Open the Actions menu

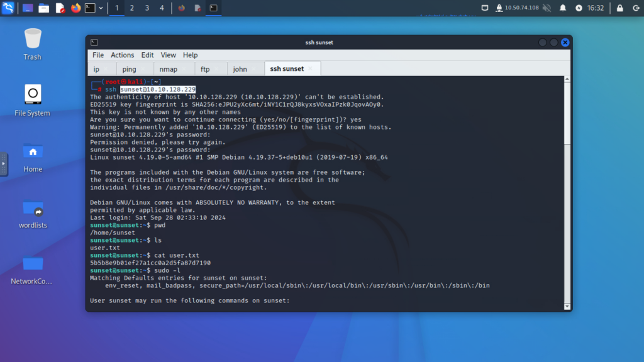click(123, 55)
